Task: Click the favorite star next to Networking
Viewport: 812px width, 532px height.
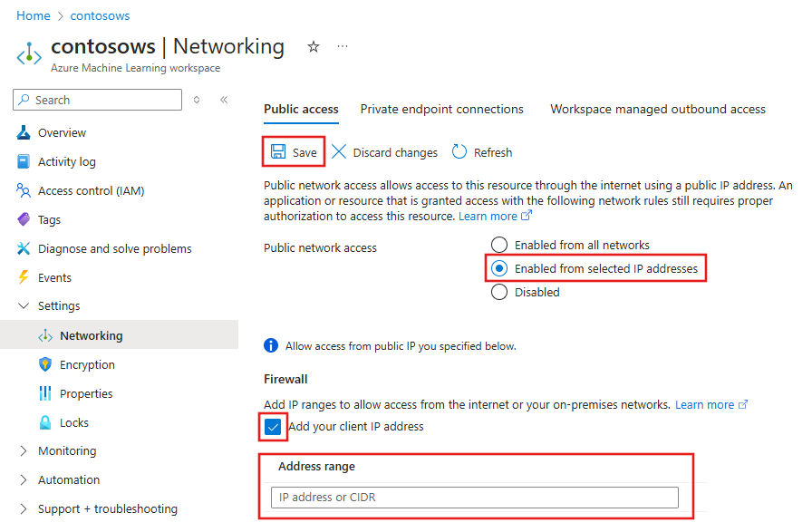Action: pyautogui.click(x=313, y=46)
